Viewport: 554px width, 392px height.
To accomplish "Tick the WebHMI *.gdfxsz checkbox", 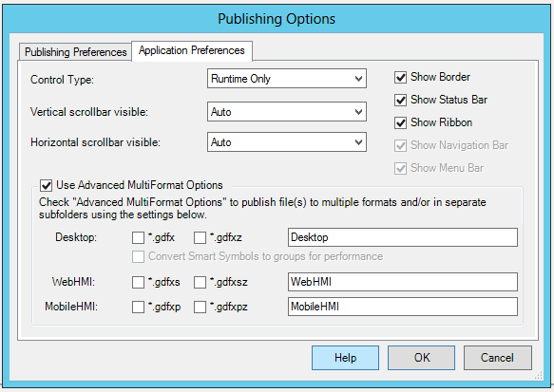I will click(200, 282).
